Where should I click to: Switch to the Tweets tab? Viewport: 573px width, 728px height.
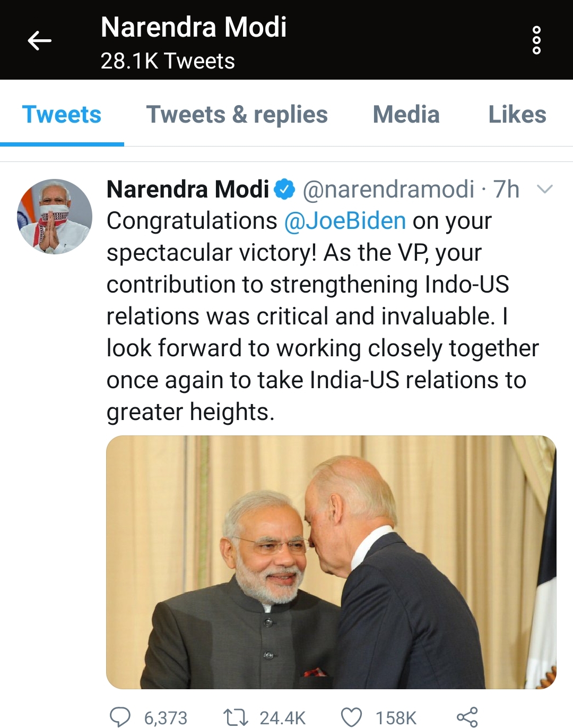62,115
